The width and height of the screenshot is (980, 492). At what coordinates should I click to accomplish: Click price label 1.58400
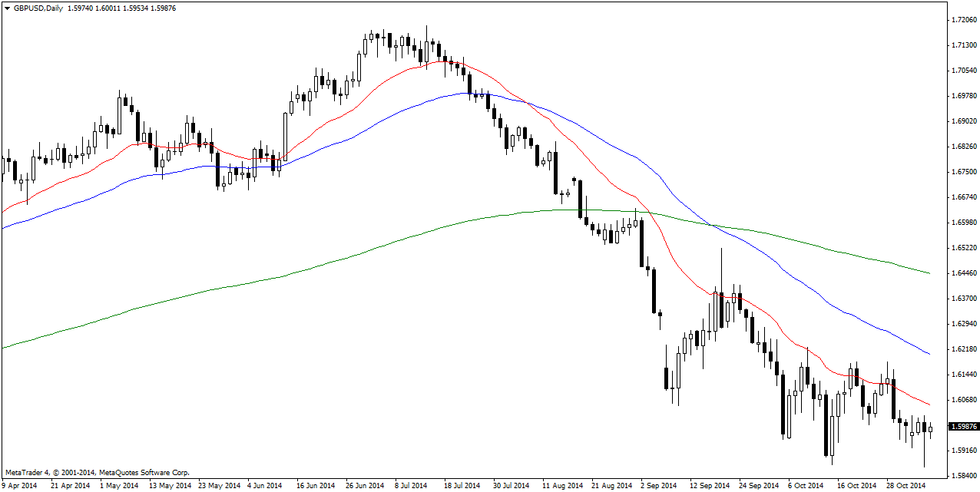tap(964, 475)
